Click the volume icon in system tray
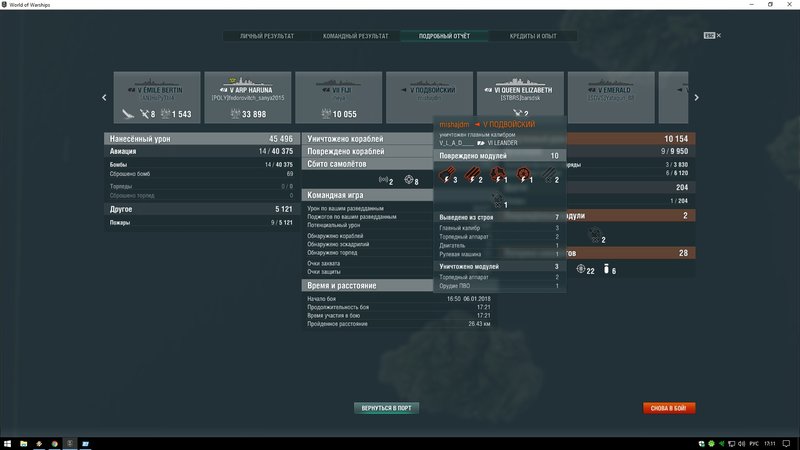 pos(741,444)
